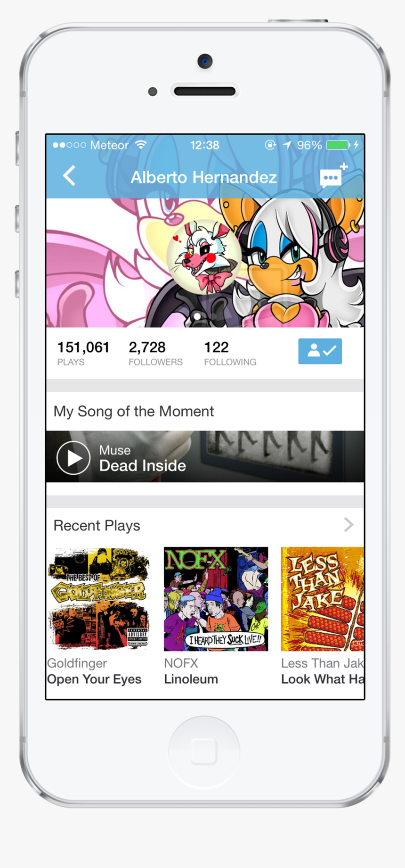Image resolution: width=405 pixels, height=868 pixels.
Task: Tap the back arrow in header
Action: coord(69,176)
